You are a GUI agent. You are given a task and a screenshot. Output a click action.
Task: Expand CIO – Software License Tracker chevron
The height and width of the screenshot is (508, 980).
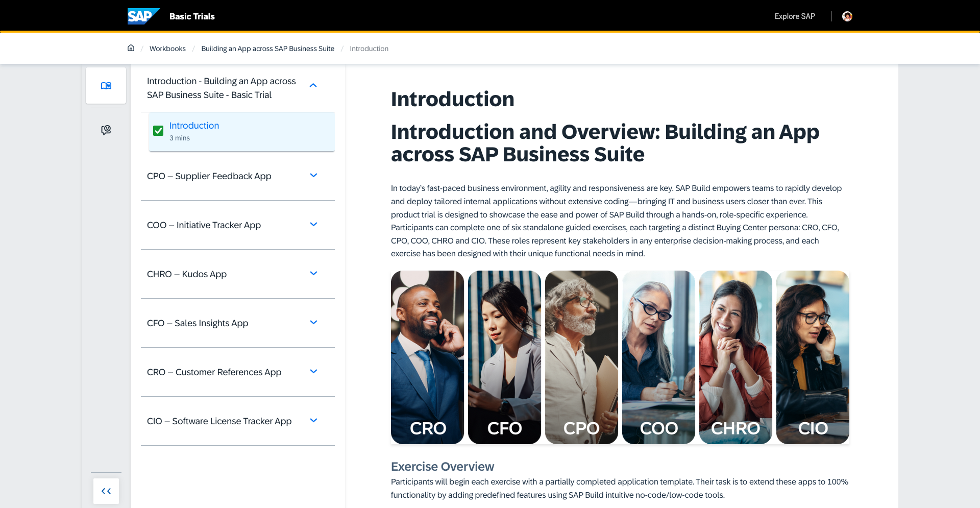313,421
